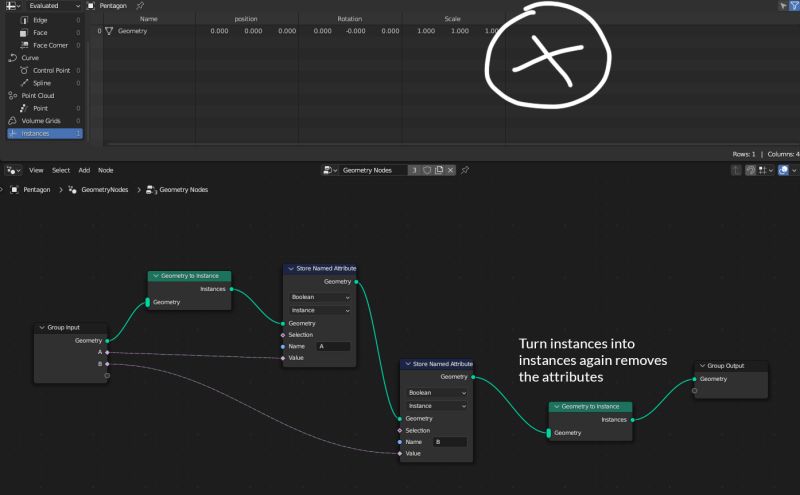This screenshot has height=495, width=800.
Task: Click the Geometry Nodes node tree name field
Action: pos(373,170)
